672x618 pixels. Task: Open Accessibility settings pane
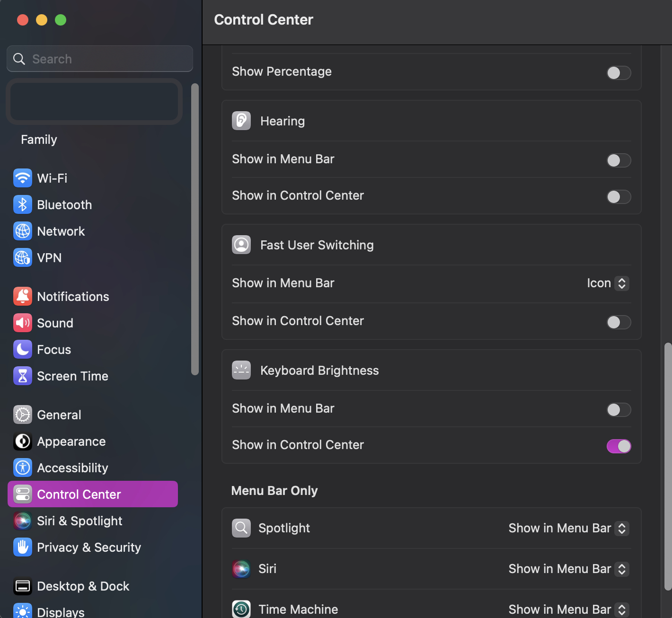click(93, 468)
